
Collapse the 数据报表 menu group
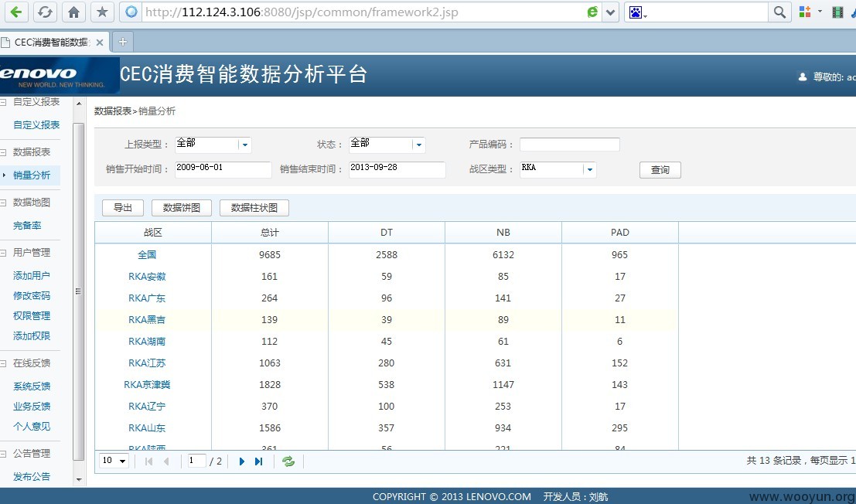3,152
